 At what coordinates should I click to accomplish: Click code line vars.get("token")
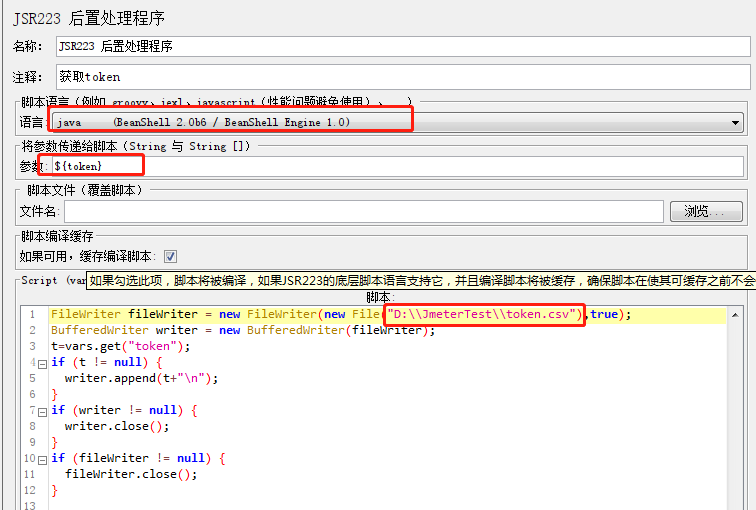(121, 346)
